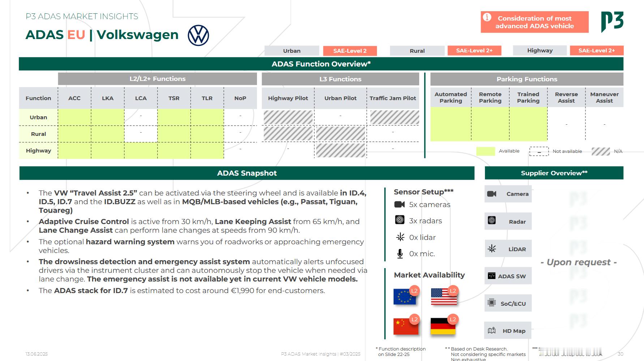The width and height of the screenshot is (644, 361).
Task: Click the L2 badge on the China flag
Action: tap(415, 319)
